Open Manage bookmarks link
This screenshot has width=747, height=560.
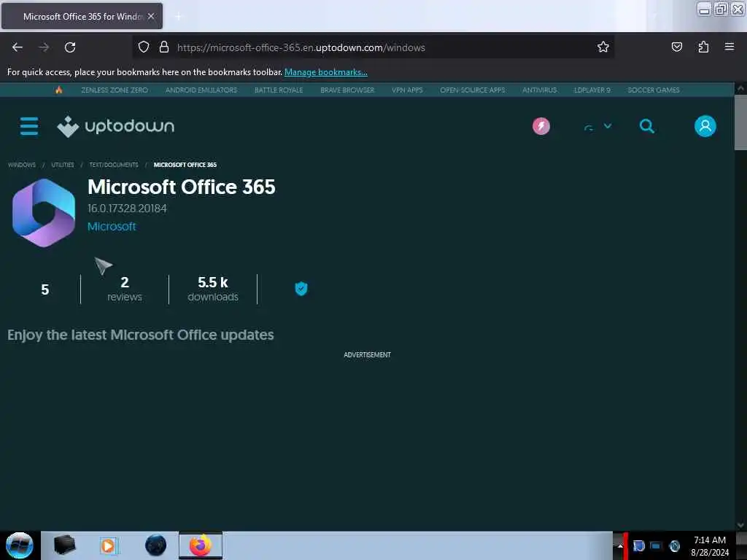[x=326, y=72]
